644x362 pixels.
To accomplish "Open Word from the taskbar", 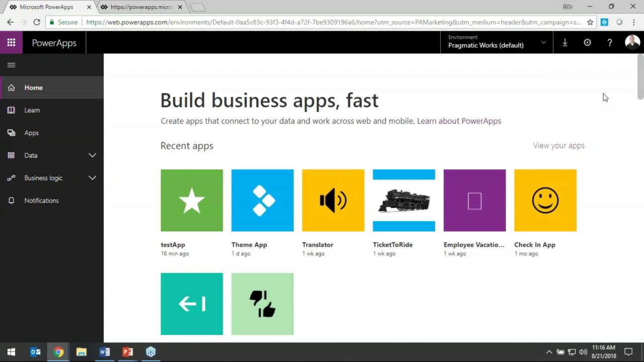I will click(x=104, y=352).
